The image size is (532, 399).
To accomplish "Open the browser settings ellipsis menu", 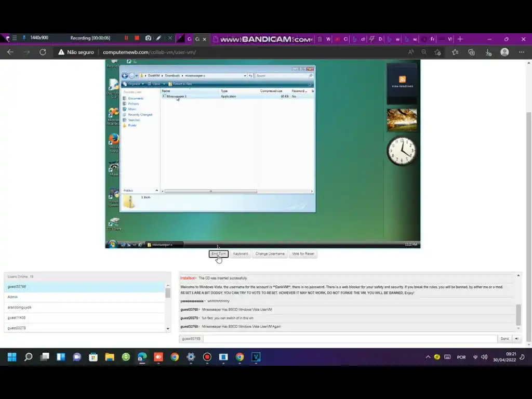I will [522, 52].
